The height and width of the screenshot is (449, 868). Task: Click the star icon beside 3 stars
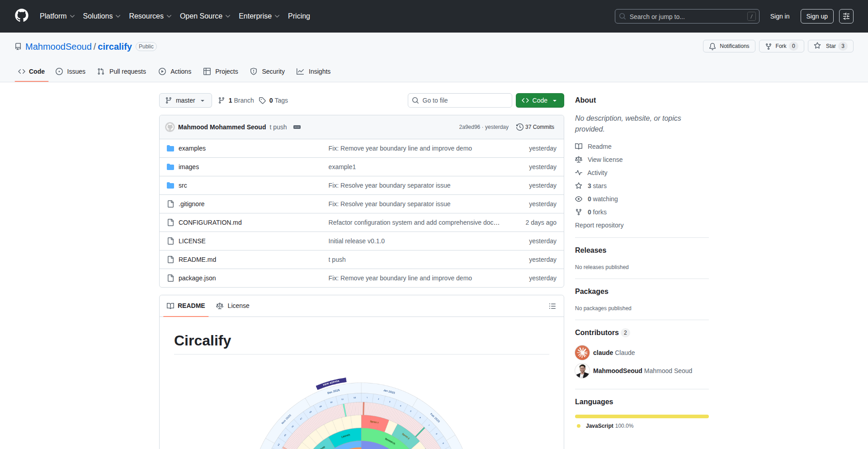click(579, 186)
